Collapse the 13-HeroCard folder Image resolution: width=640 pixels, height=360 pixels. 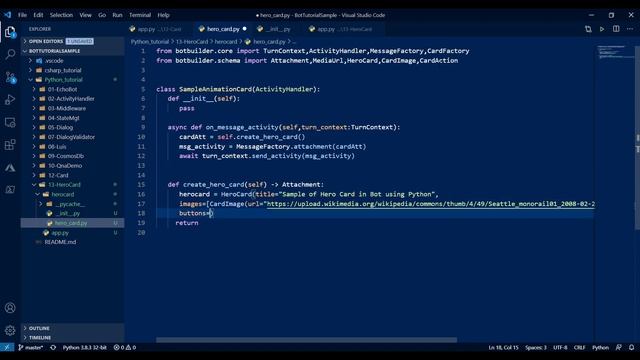pos(73,184)
